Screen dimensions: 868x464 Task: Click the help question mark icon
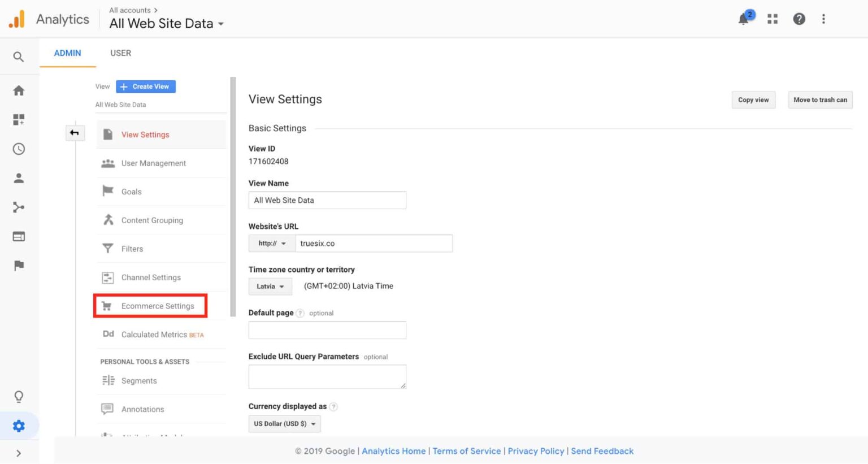point(799,19)
